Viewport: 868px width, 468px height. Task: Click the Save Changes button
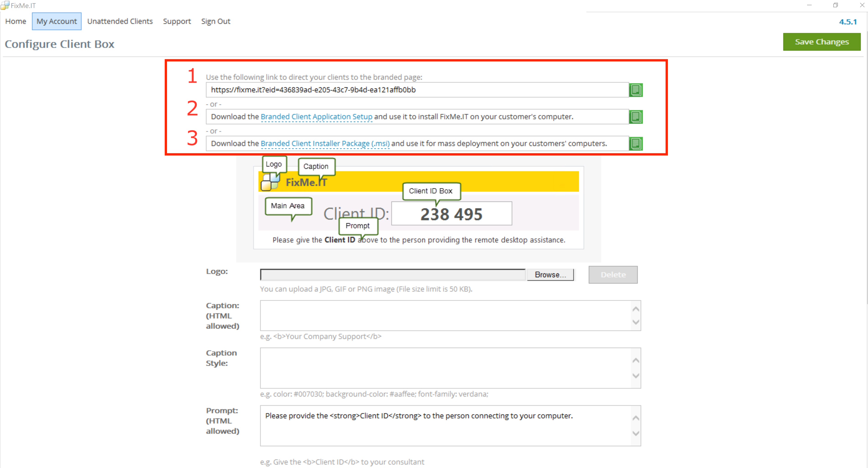821,42
